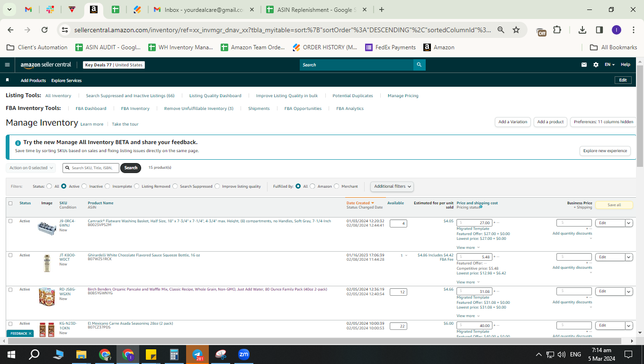Image resolution: width=644 pixels, height=364 pixels.
Task: Choose the Incomplete status radio filter
Action: [x=107, y=186]
